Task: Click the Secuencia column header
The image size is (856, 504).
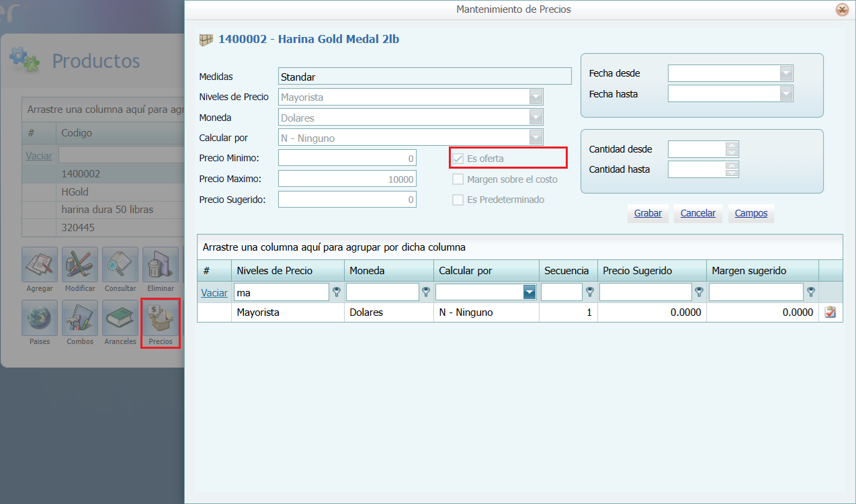Action: pyautogui.click(x=568, y=271)
